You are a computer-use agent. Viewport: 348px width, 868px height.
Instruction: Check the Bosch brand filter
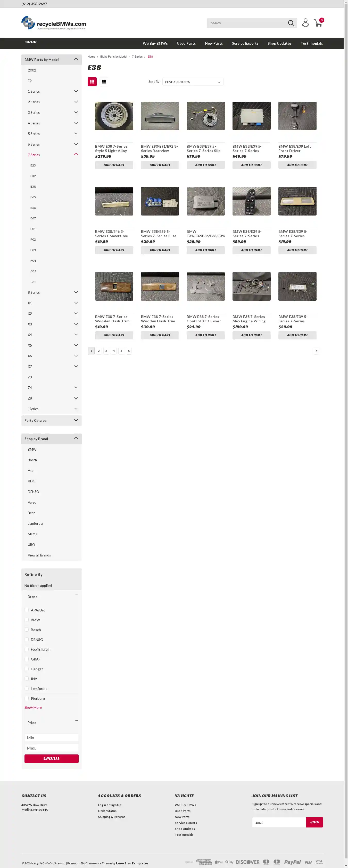click(x=27, y=630)
